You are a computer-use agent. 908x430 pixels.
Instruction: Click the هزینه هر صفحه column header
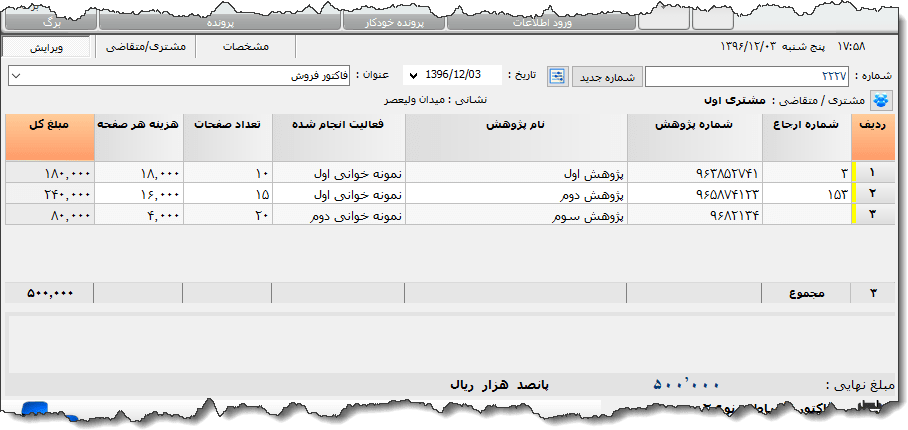point(138,137)
